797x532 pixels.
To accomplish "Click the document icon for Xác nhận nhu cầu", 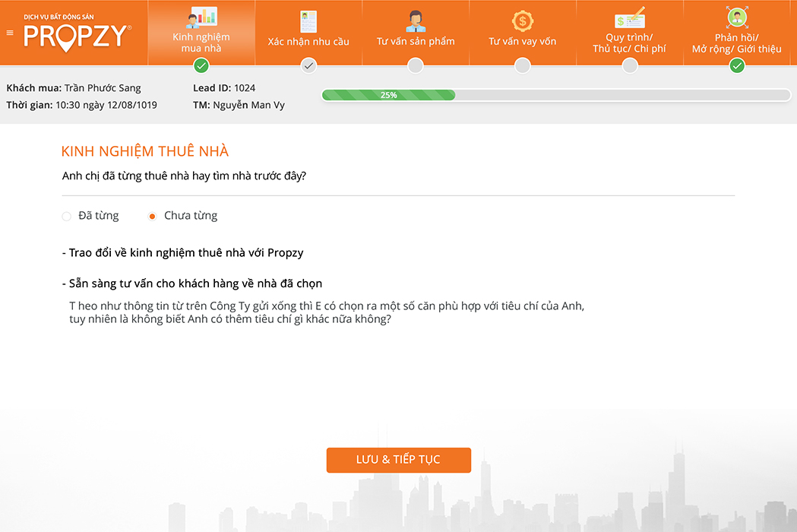I will 308,21.
